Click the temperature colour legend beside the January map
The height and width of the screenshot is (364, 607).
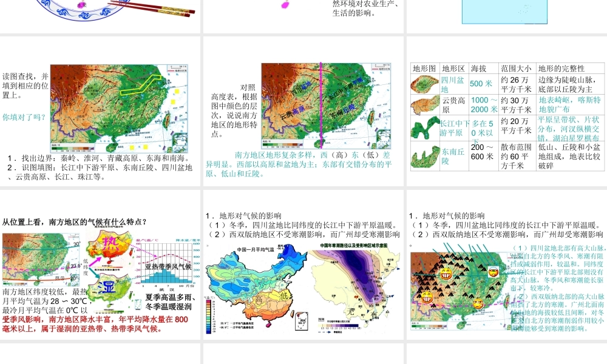coord(208,317)
